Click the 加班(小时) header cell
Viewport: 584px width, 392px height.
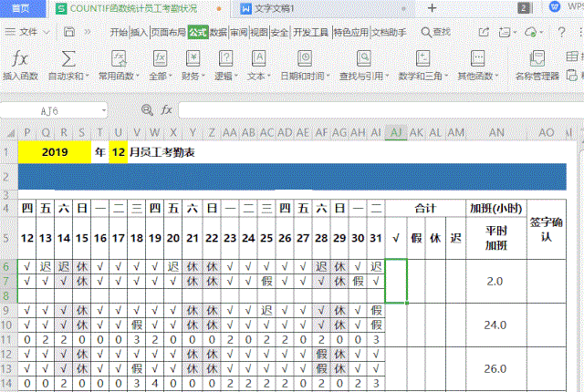(x=496, y=208)
